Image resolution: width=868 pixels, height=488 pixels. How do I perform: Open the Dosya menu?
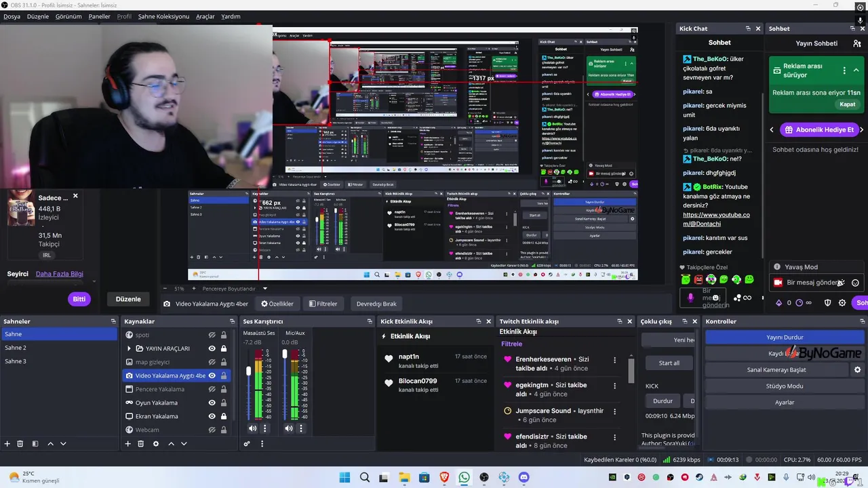click(12, 16)
